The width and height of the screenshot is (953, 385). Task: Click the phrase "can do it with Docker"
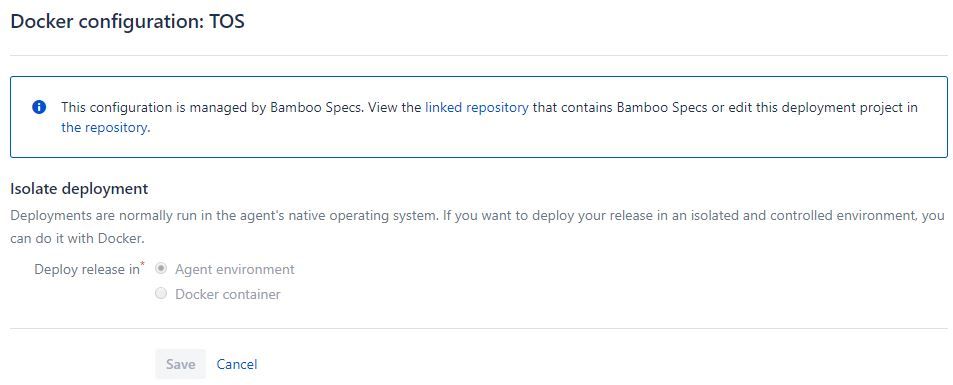click(77, 238)
